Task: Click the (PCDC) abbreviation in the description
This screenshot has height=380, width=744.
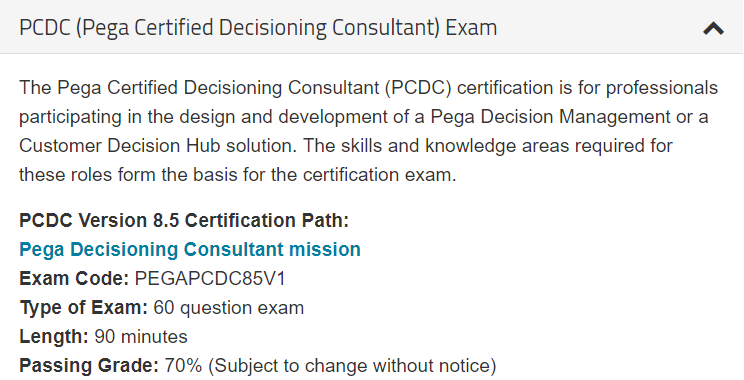Action: pyautogui.click(x=418, y=88)
